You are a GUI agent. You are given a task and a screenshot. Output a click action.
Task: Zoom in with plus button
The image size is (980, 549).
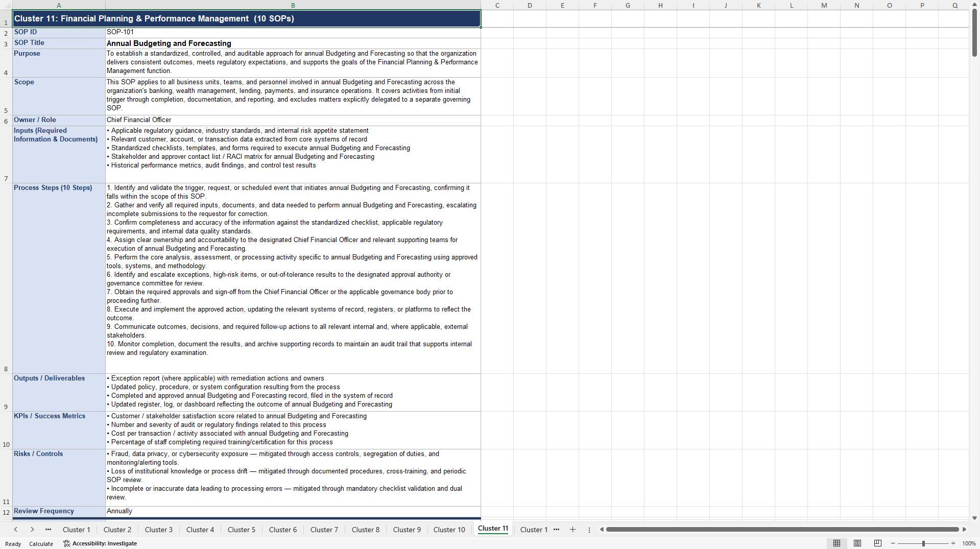coord(953,543)
